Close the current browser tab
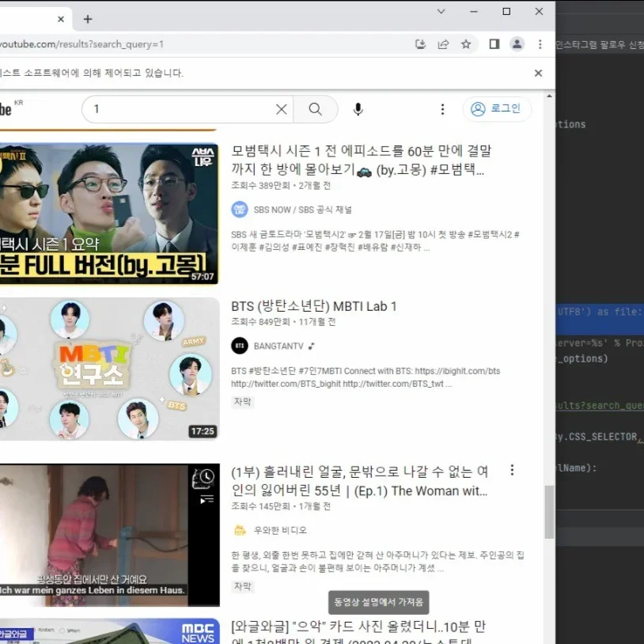 (x=61, y=19)
